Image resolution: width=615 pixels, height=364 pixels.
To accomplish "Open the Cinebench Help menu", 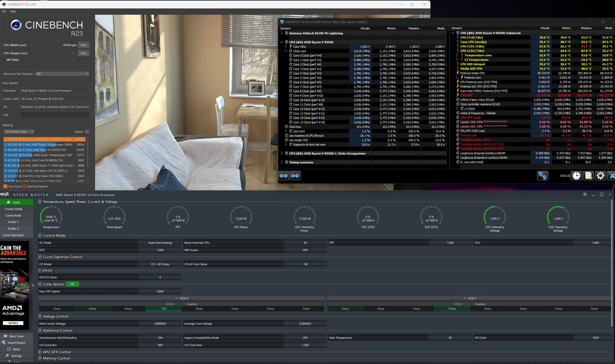I will pos(13,11).
